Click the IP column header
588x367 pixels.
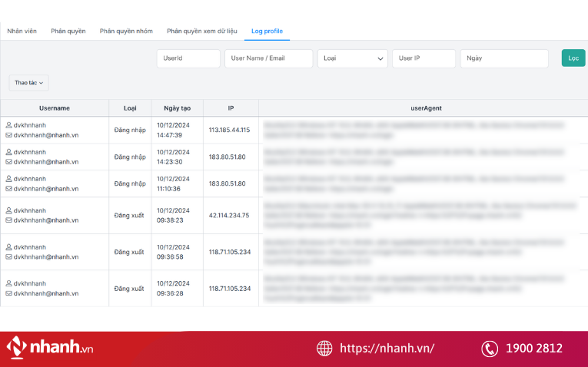tap(231, 108)
